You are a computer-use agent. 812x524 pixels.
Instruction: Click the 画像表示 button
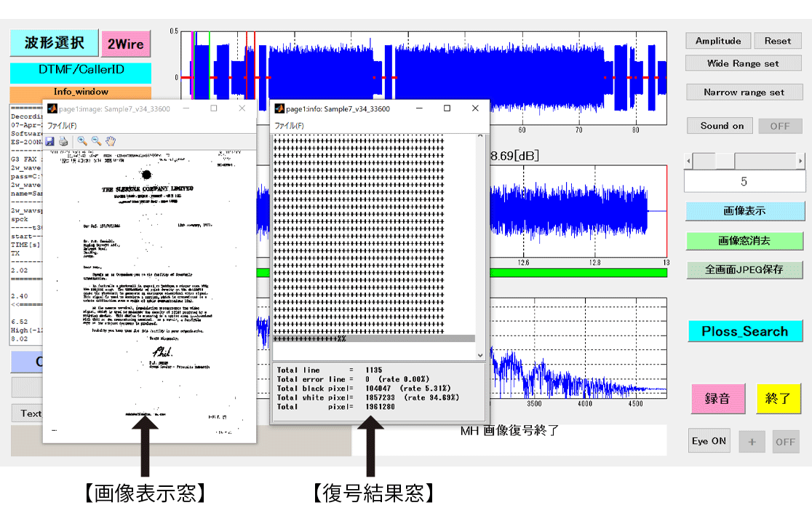pyautogui.click(x=744, y=211)
